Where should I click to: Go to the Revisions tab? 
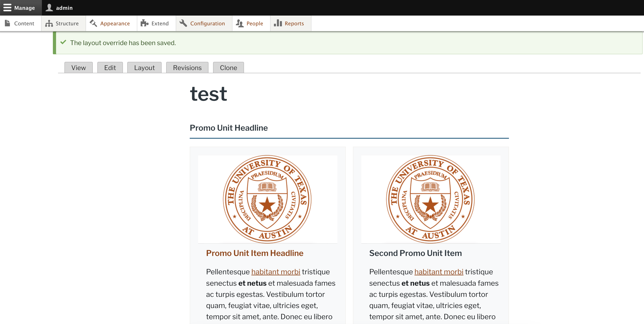(x=187, y=68)
